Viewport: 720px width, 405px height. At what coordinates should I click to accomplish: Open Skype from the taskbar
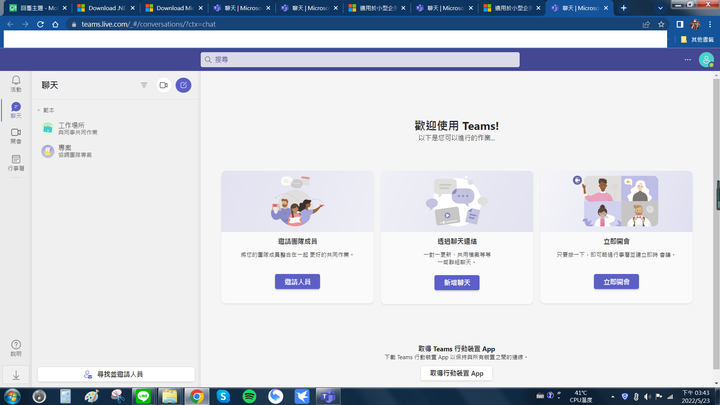pyautogui.click(x=223, y=396)
